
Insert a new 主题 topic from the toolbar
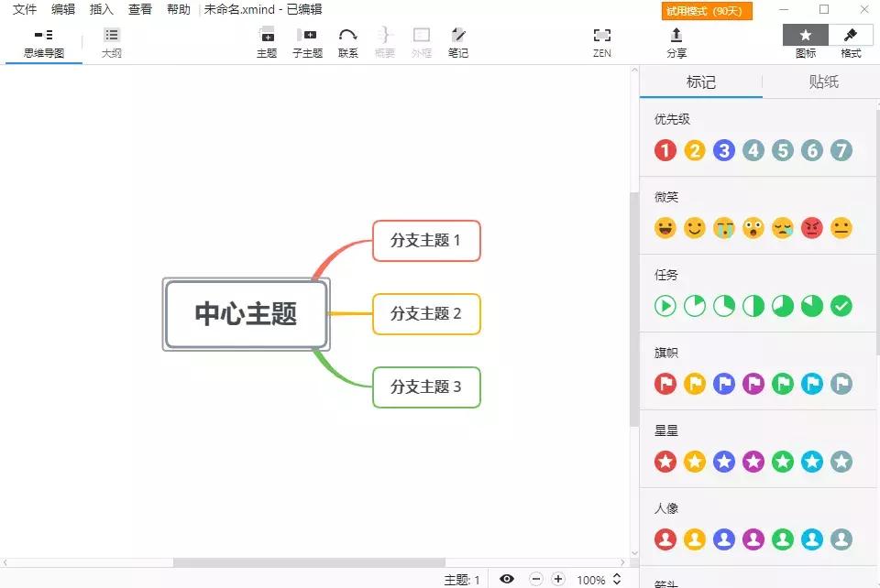tap(267, 40)
